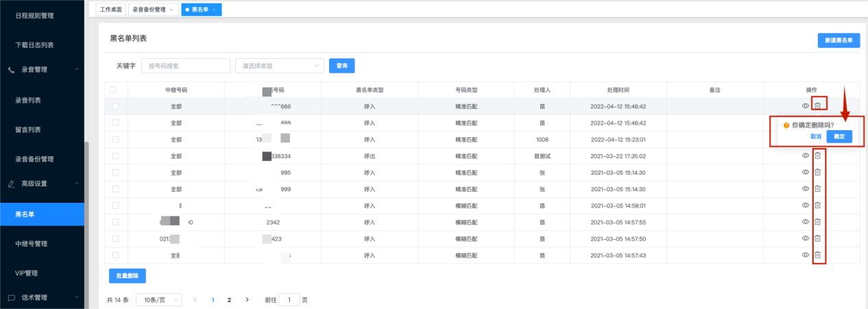Click the 按号码搜索 keyword input field

(x=185, y=66)
